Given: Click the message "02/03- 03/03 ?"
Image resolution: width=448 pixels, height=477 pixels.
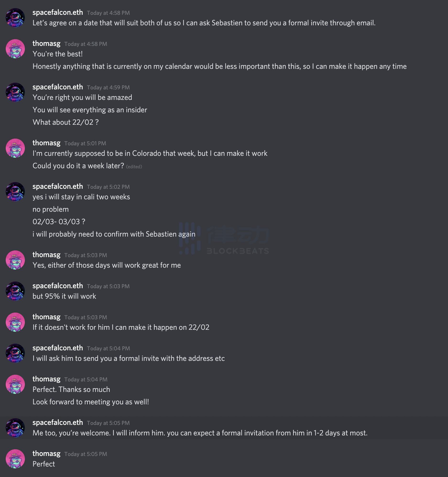Looking at the screenshot, I should pos(59,222).
